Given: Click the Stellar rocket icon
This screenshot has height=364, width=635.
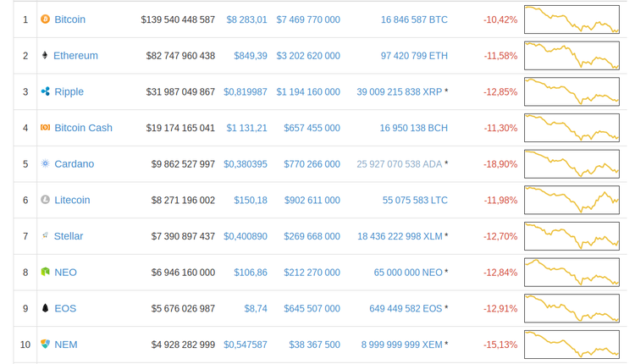Looking at the screenshot, I should [46, 236].
